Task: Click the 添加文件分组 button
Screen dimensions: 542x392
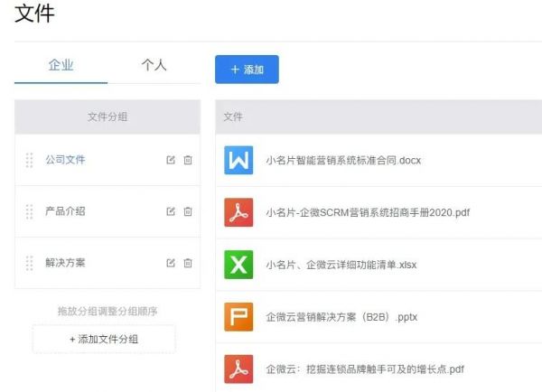Action: (x=104, y=339)
